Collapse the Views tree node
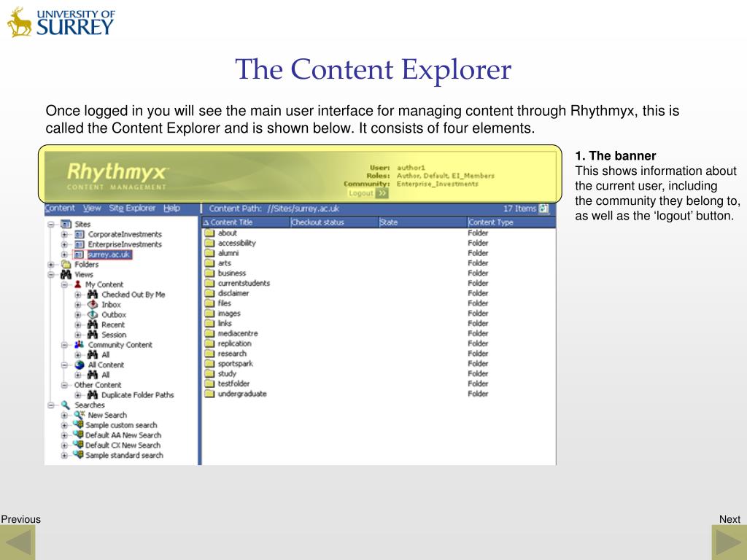The width and height of the screenshot is (747, 560). (x=51, y=275)
